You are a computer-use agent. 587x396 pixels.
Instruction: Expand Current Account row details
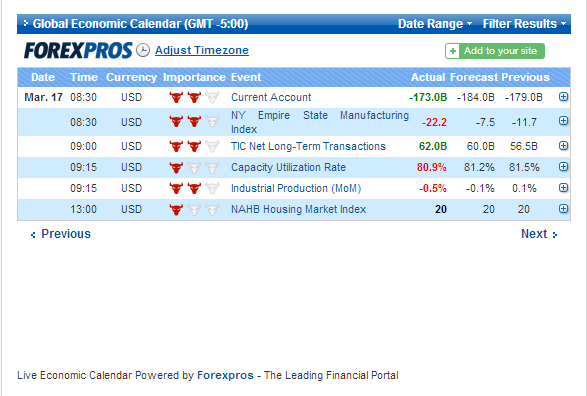click(563, 97)
